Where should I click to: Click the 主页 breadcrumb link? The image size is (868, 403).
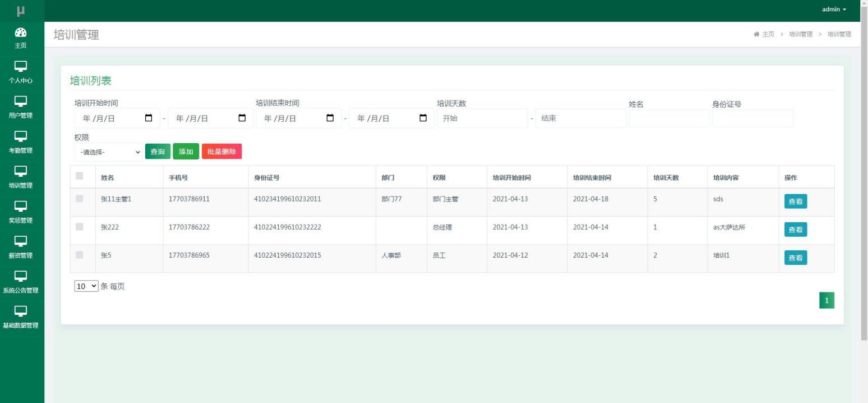pos(768,34)
